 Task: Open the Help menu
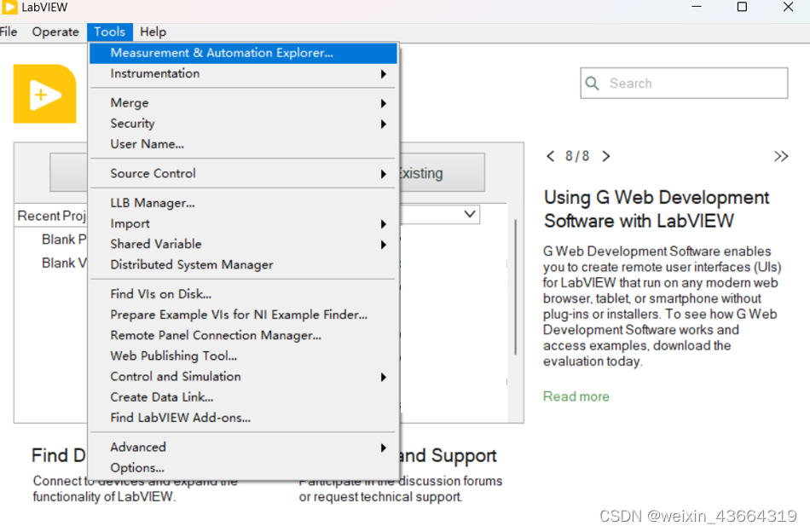[x=153, y=32]
